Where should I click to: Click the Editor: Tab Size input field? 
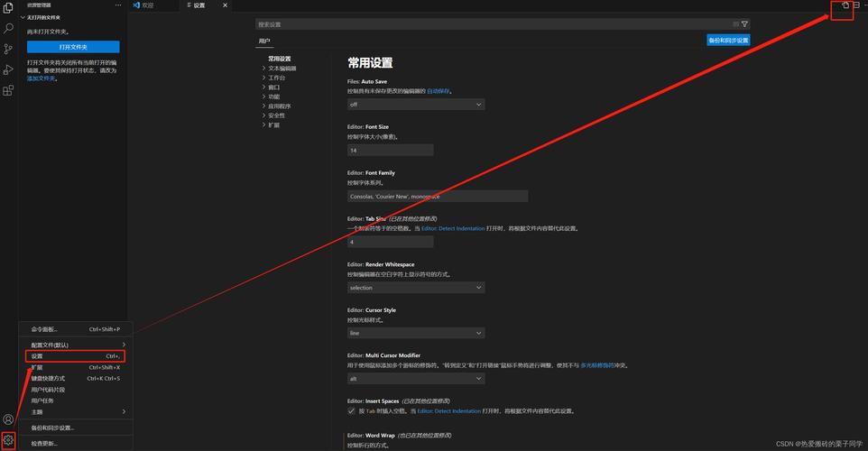(x=391, y=242)
